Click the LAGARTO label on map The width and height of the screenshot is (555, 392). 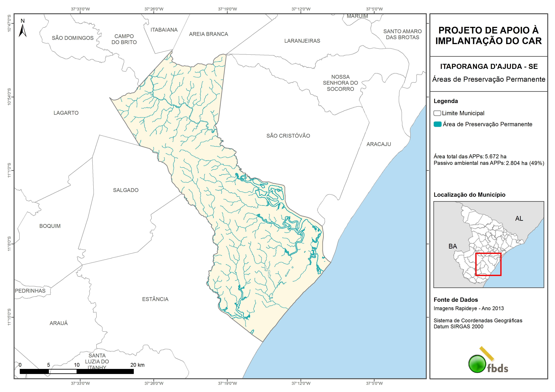66,113
